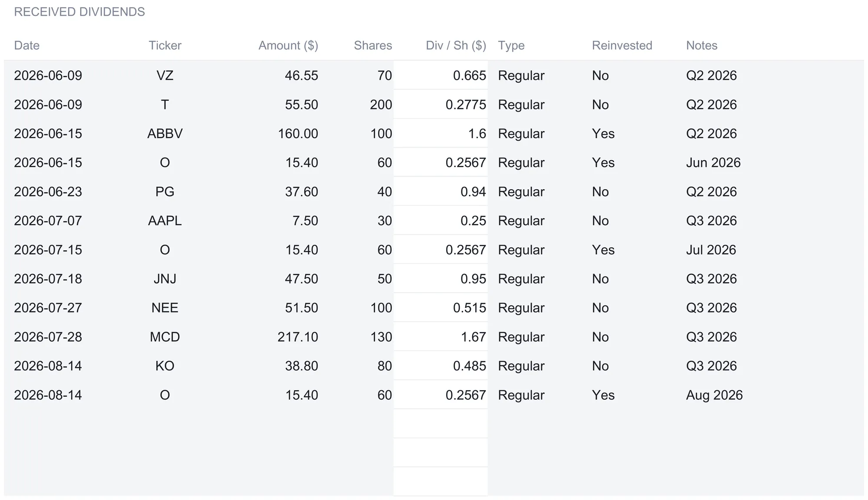Click the 0.94 div per share field
The image size is (868, 500).
click(441, 191)
